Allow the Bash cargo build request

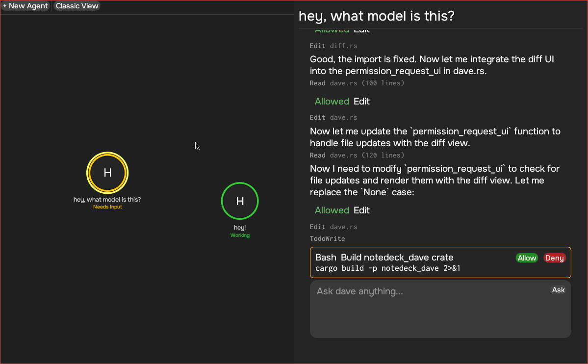527,258
